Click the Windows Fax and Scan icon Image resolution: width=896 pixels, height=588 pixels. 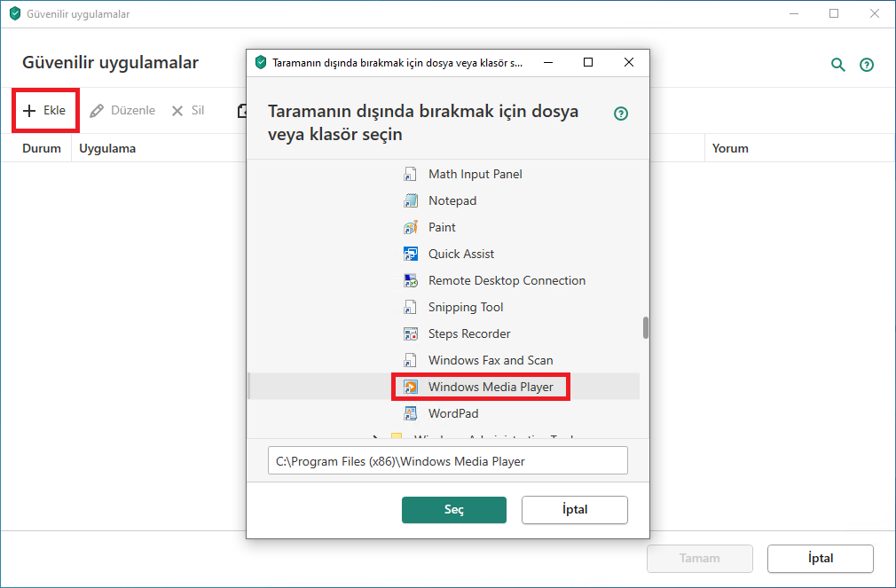pyautogui.click(x=410, y=360)
